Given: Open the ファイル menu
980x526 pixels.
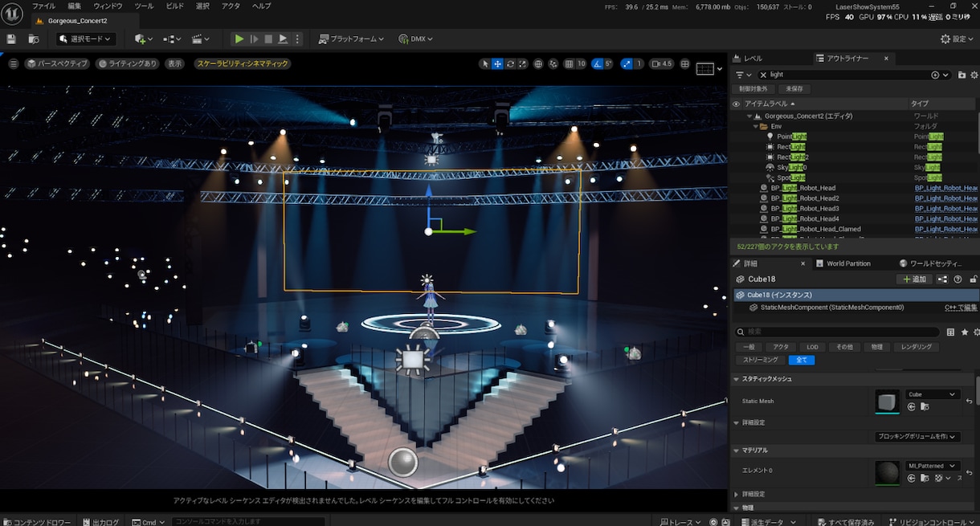Looking at the screenshot, I should [43, 6].
